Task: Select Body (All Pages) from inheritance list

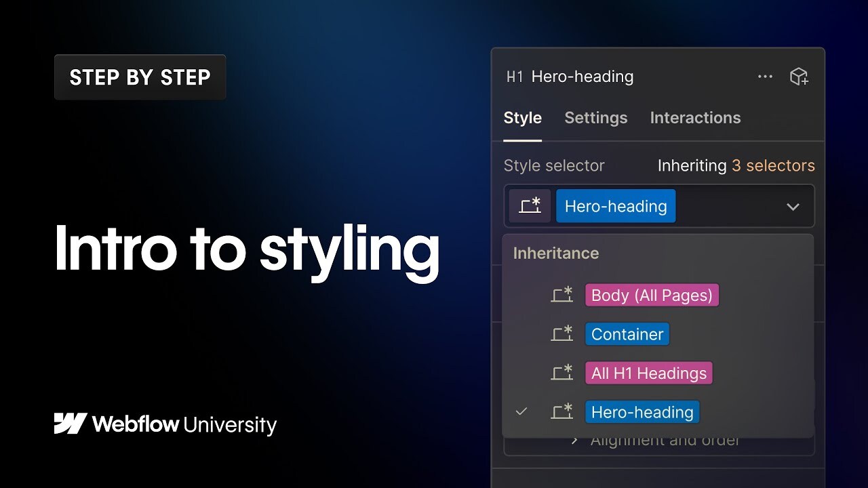Action: (x=651, y=295)
